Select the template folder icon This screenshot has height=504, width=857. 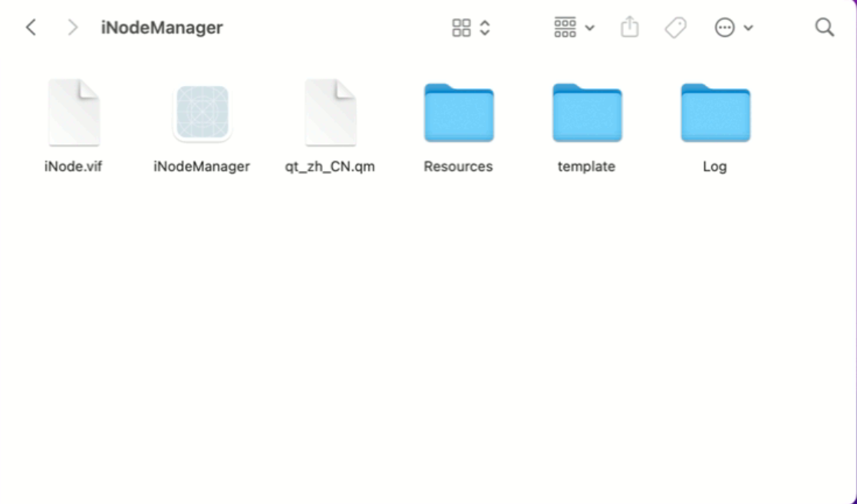point(587,113)
